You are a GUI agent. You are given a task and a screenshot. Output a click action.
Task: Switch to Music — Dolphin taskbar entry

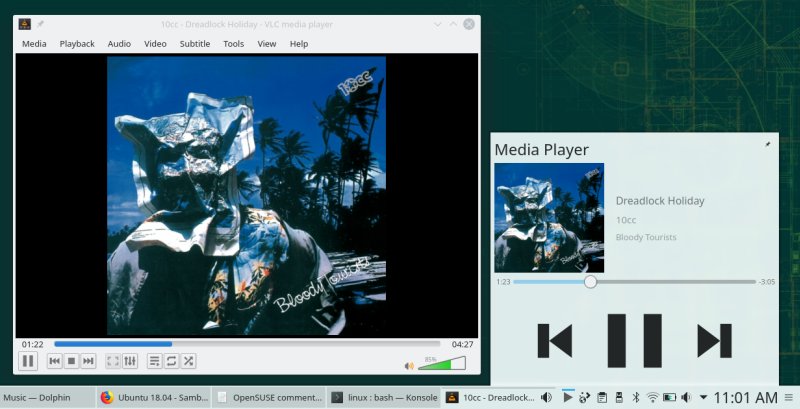47,398
